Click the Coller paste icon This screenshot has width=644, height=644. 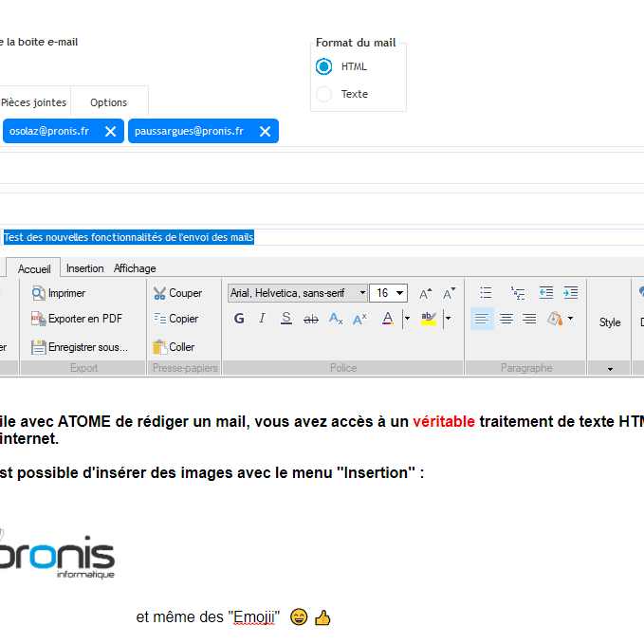click(x=160, y=347)
